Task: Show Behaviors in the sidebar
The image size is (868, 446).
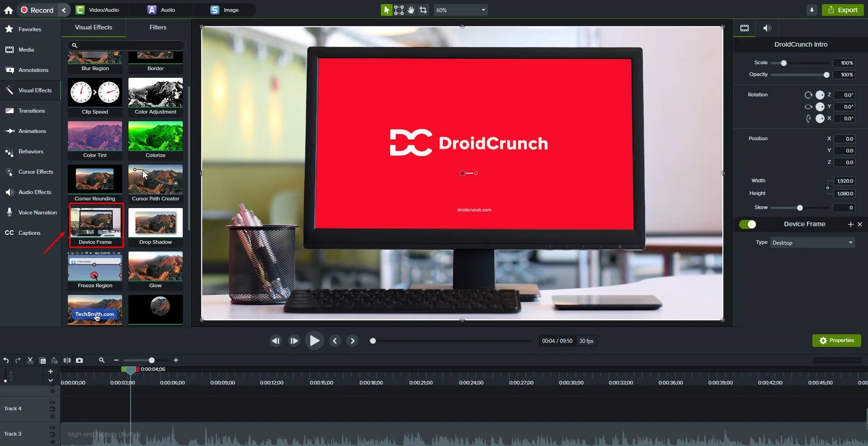Action: coord(30,152)
